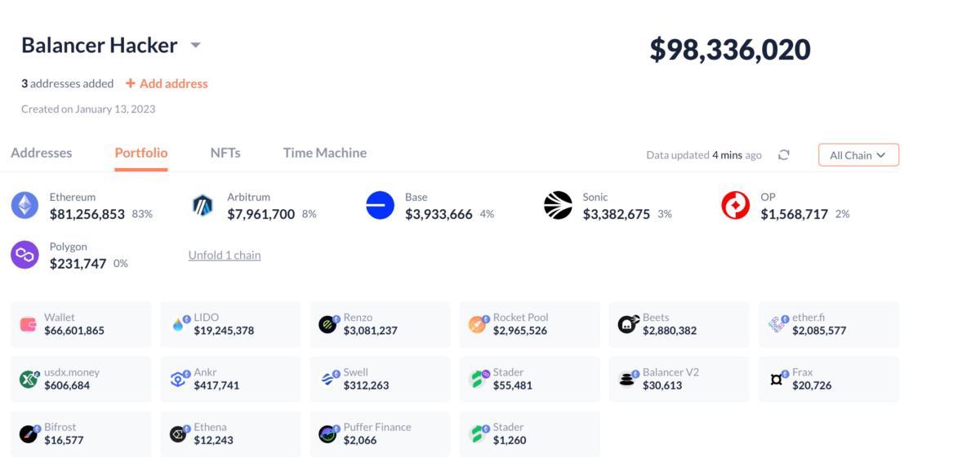Select the ether.fi protocol card
Image resolution: width=980 pixels, height=467 pixels.
tap(828, 324)
